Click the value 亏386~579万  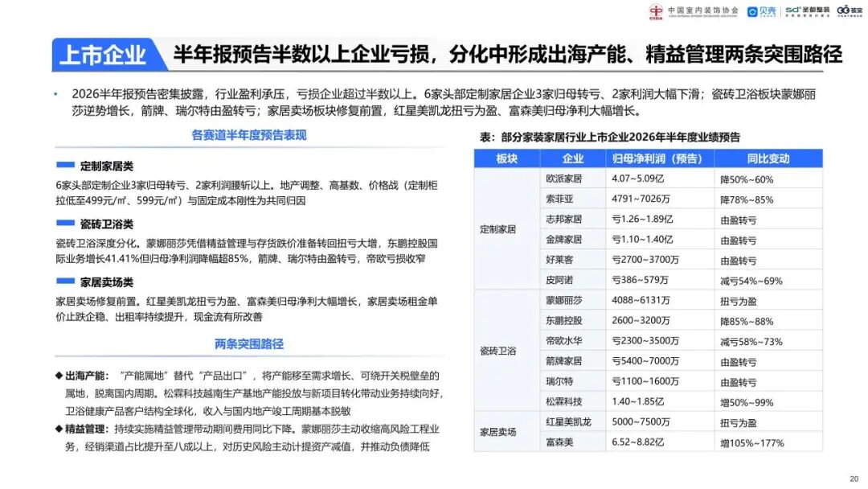pyautogui.click(x=641, y=280)
